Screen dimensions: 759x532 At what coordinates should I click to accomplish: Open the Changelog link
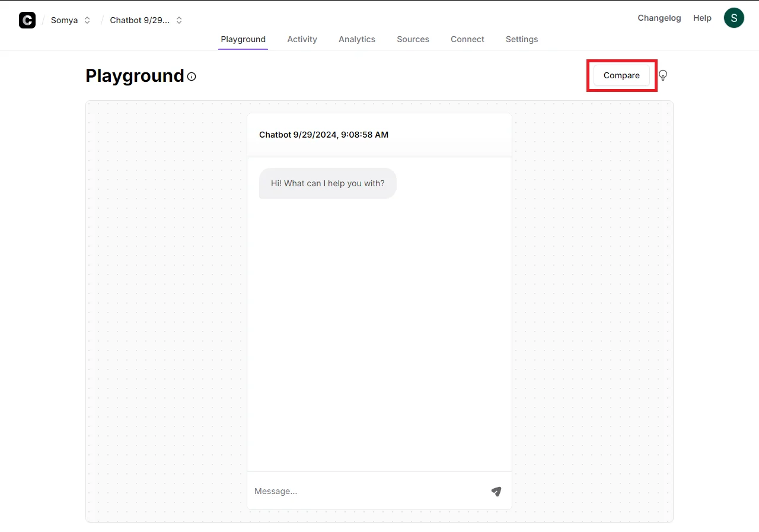(x=659, y=18)
